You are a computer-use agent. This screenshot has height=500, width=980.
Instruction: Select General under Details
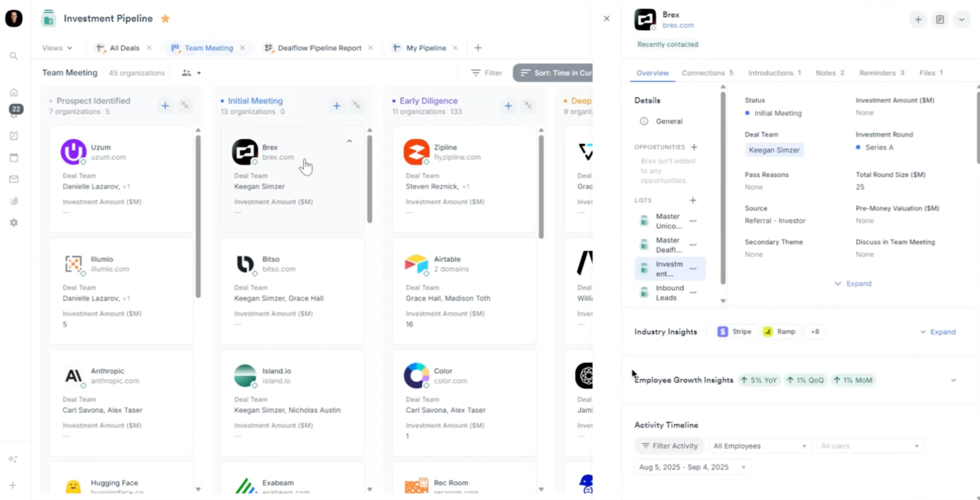(669, 121)
